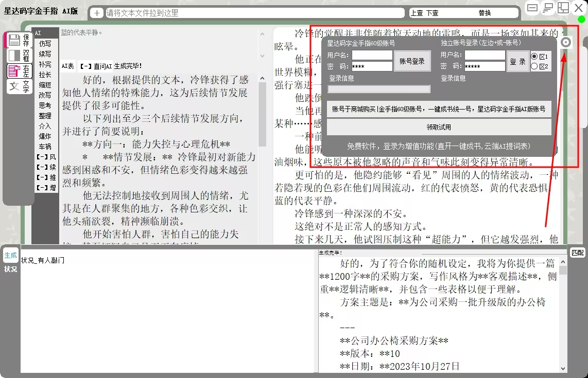This screenshot has width=588, height=378.
Task: Click the 登录信息 progress bar
Action: [x=379, y=89]
